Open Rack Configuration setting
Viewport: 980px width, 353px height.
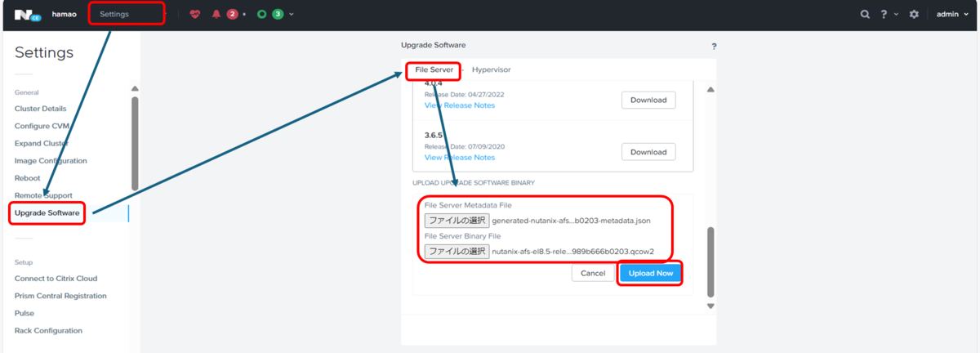(x=48, y=331)
